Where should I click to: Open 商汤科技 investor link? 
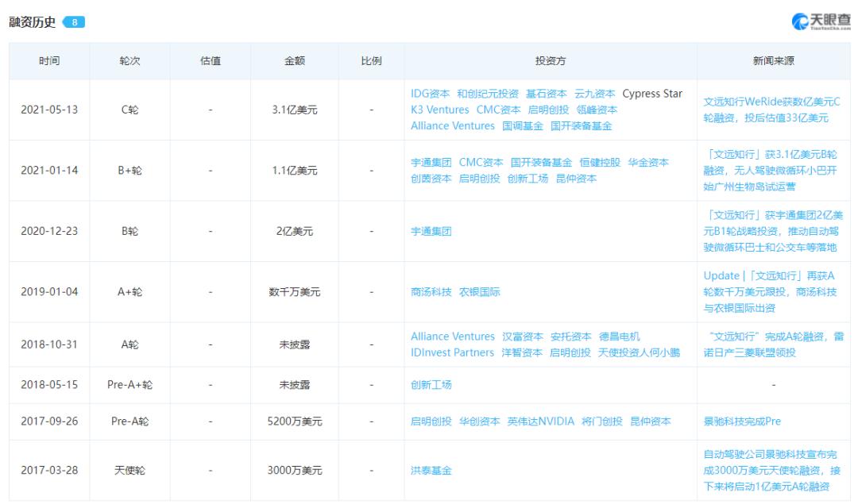pyautogui.click(x=431, y=292)
